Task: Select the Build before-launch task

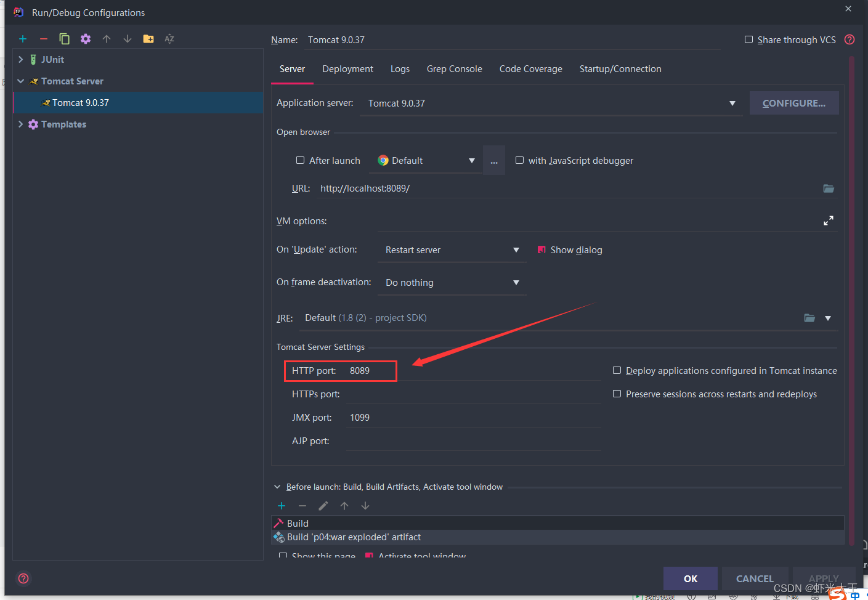Action: (x=558, y=523)
